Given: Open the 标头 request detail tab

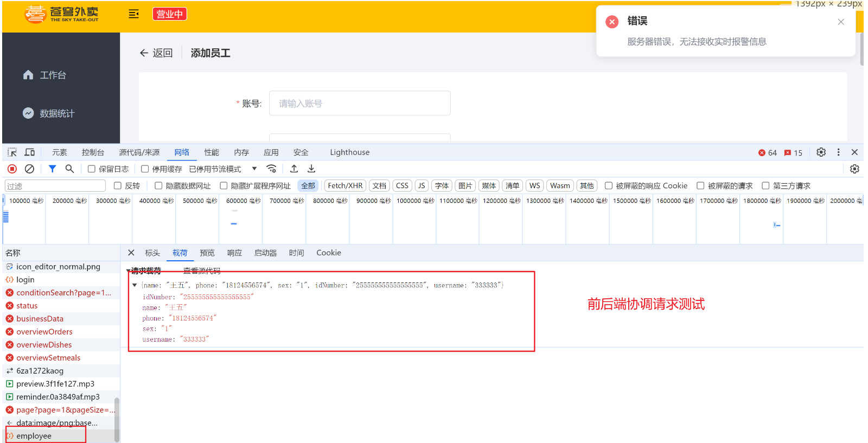Looking at the screenshot, I should pyautogui.click(x=152, y=253).
